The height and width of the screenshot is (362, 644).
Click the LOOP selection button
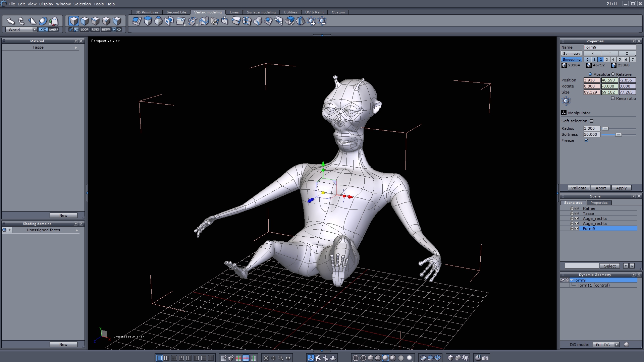click(x=84, y=29)
